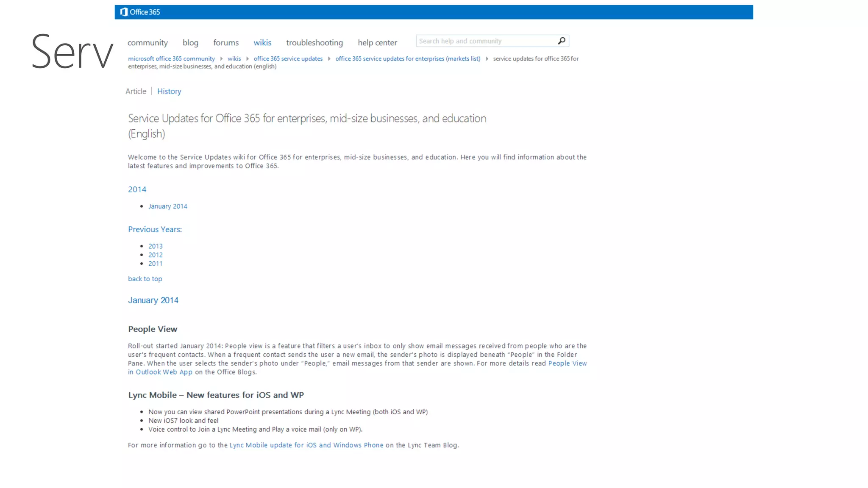Click the Office 365 logo icon
868x488 pixels.
point(124,12)
